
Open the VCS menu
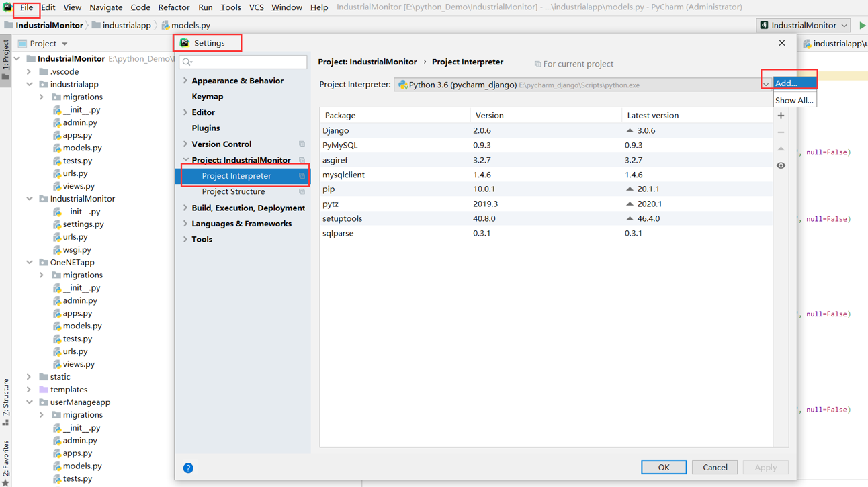[x=256, y=7]
